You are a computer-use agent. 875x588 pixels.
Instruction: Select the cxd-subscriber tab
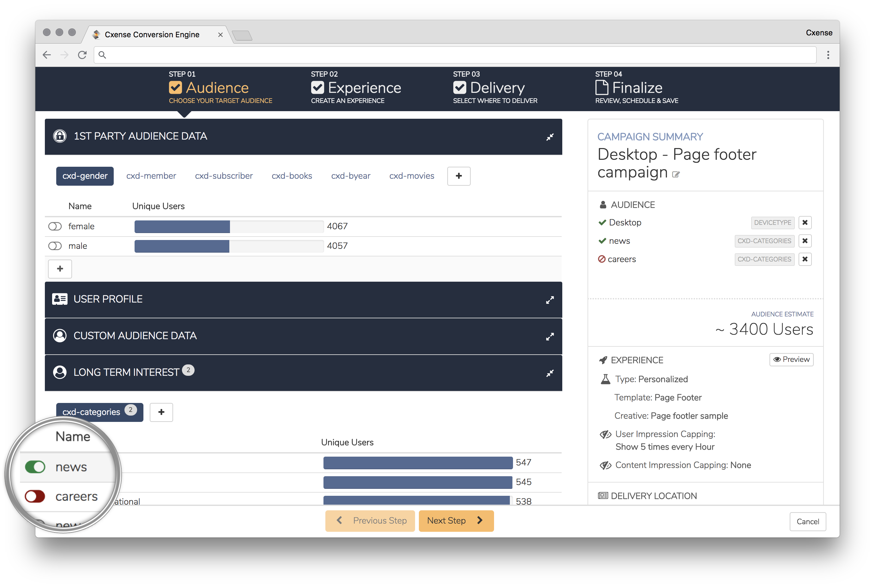[224, 176]
